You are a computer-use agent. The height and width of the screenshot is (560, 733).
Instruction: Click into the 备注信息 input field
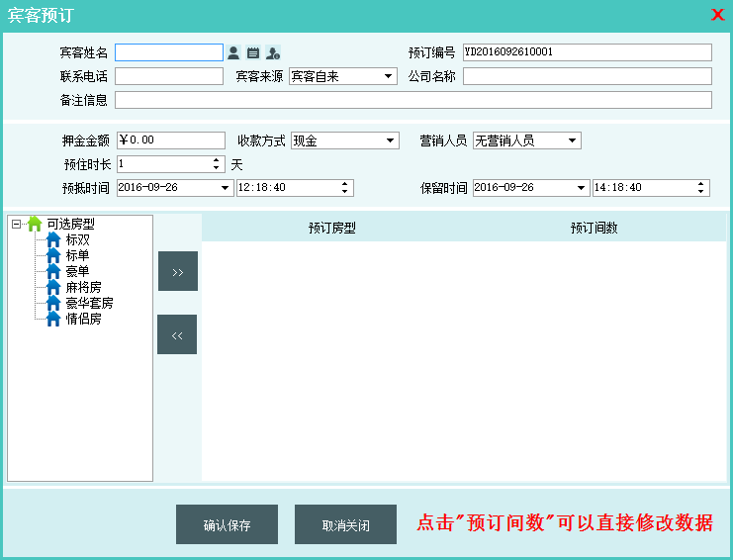(x=412, y=100)
